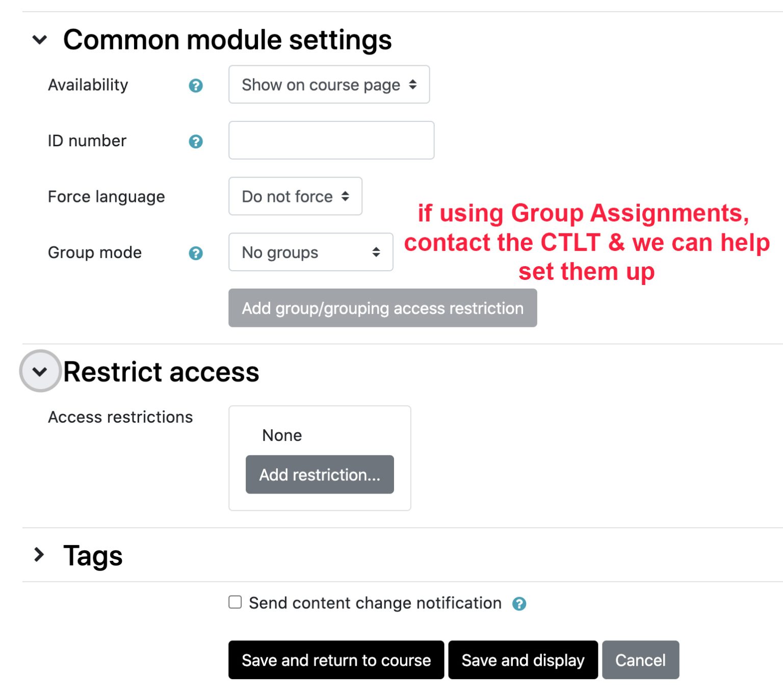Click Save and display button
The height and width of the screenshot is (700, 783).
coord(523,660)
